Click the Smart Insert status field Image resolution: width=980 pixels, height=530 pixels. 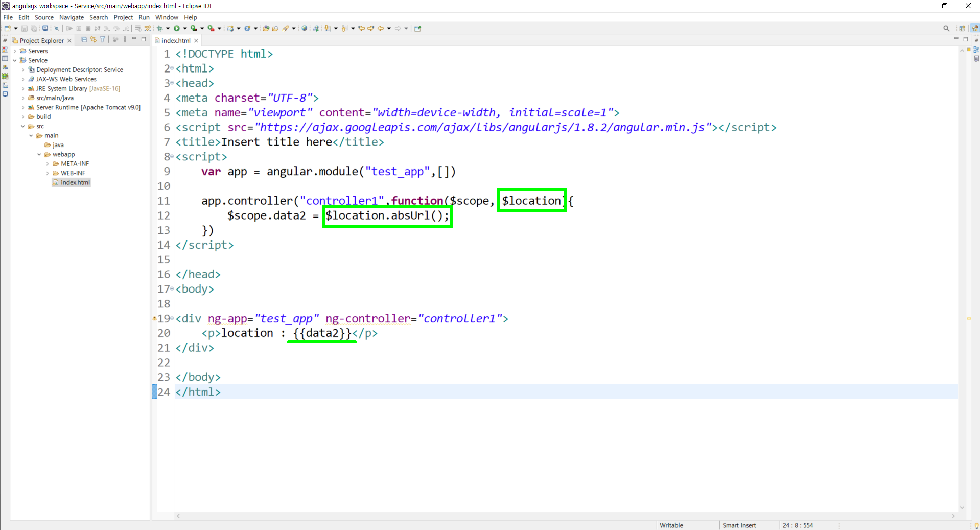(739, 525)
